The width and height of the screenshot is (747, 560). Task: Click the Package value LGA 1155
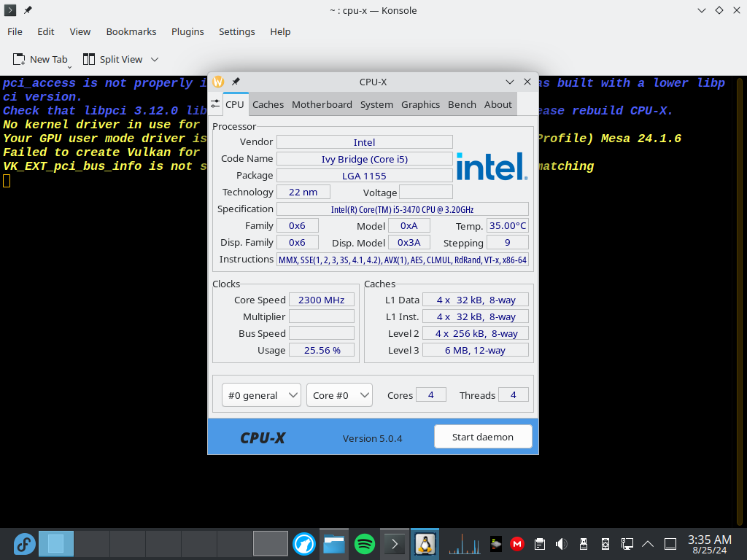(365, 176)
